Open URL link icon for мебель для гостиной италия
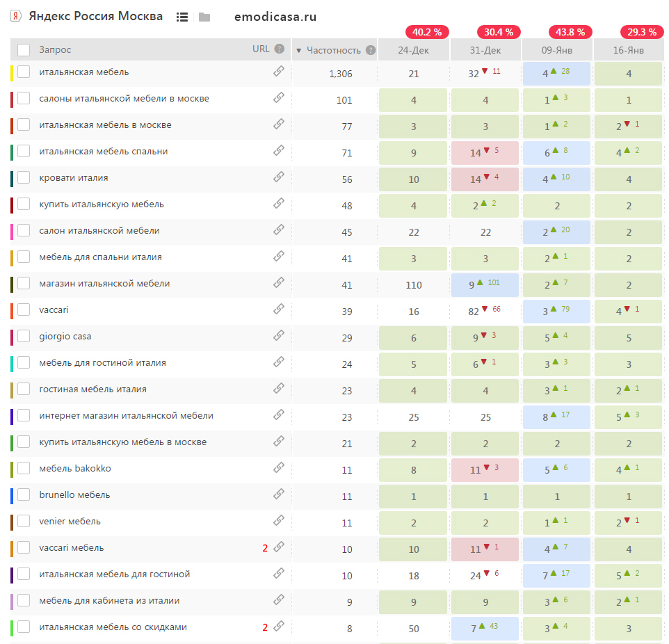This screenshot has width=669, height=644. point(279,362)
